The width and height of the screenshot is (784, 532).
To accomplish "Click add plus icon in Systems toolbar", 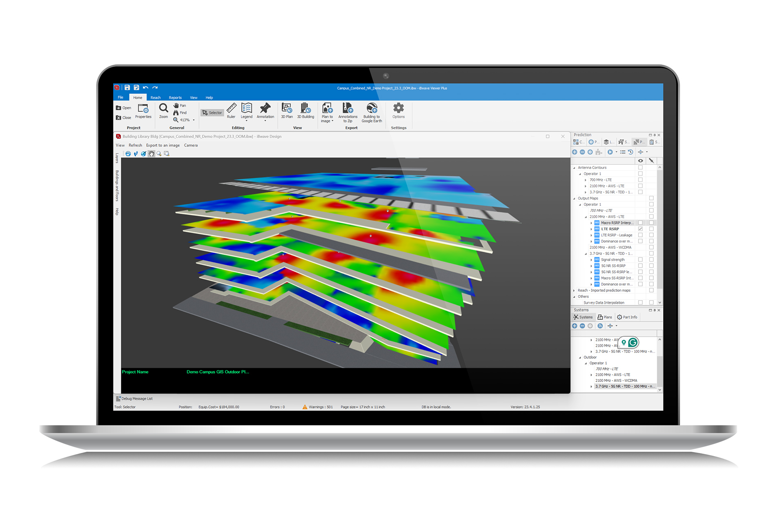I will pyautogui.click(x=575, y=326).
